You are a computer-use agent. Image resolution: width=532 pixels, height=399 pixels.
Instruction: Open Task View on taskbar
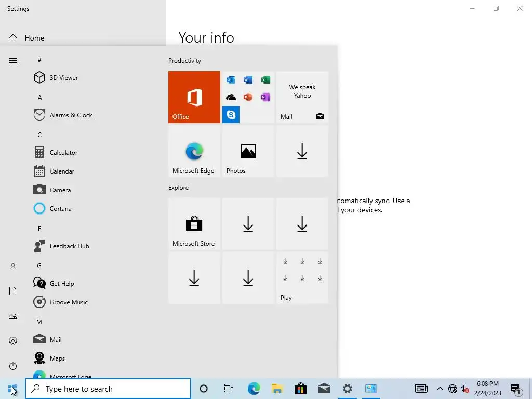coord(229,389)
